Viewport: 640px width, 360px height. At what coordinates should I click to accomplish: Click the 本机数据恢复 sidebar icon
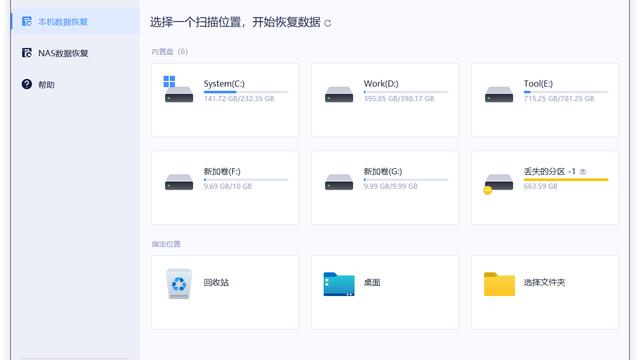tap(27, 21)
